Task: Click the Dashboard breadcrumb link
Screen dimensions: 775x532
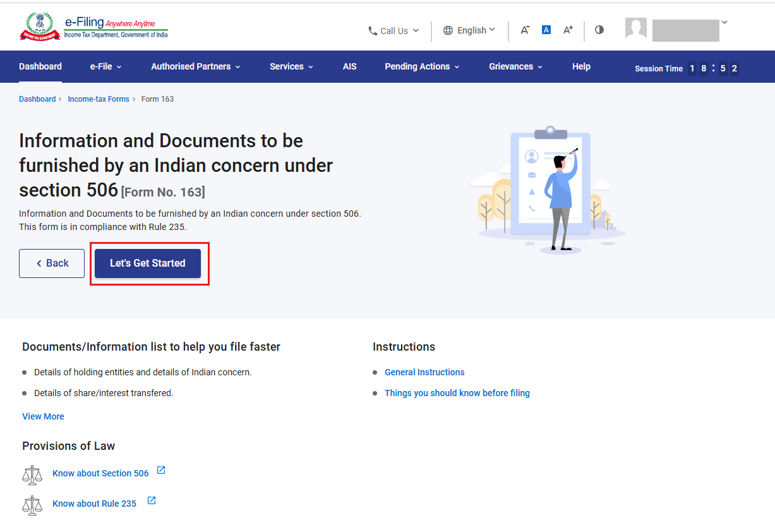Action: coord(37,99)
